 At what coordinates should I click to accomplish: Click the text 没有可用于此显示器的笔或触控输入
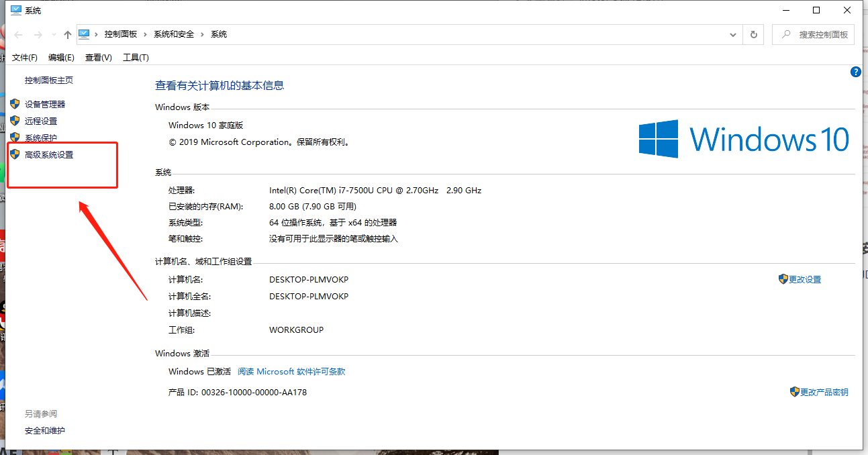334,238
